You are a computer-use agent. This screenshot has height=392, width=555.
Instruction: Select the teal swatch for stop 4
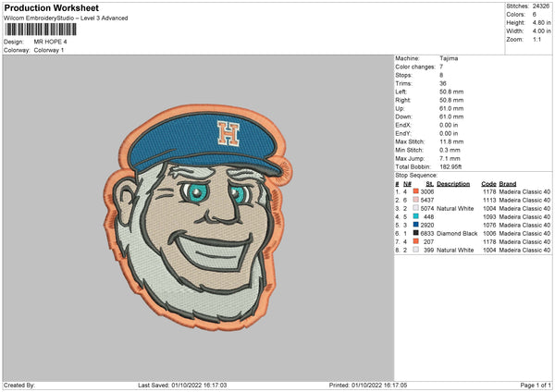pyautogui.click(x=417, y=216)
